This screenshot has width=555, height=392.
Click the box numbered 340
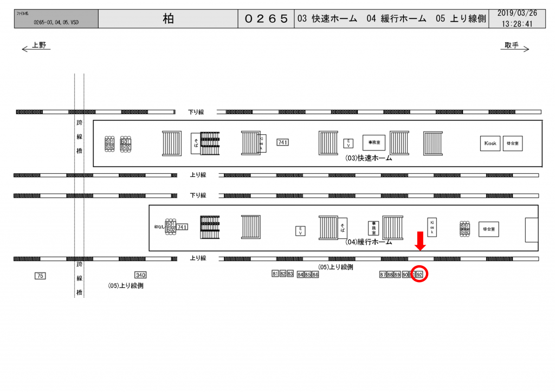point(140,275)
